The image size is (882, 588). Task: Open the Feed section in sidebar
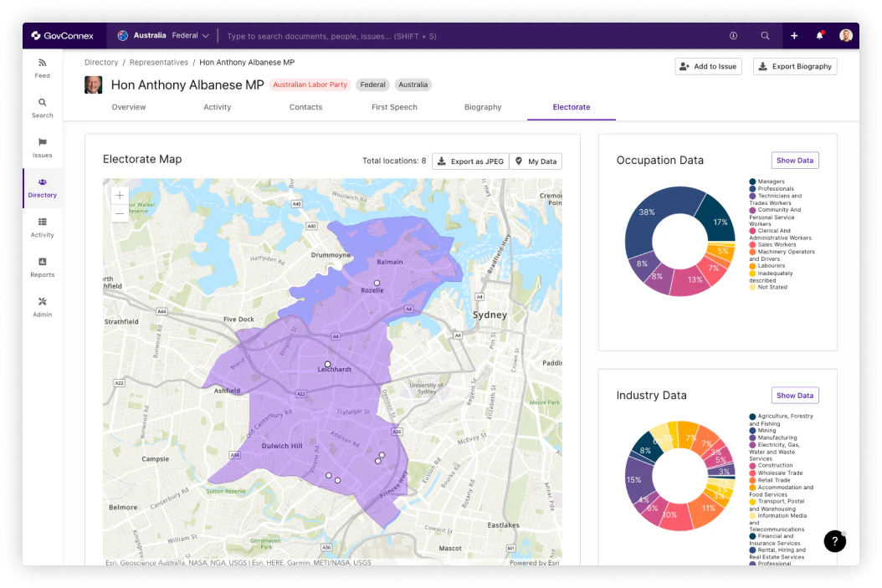42,68
